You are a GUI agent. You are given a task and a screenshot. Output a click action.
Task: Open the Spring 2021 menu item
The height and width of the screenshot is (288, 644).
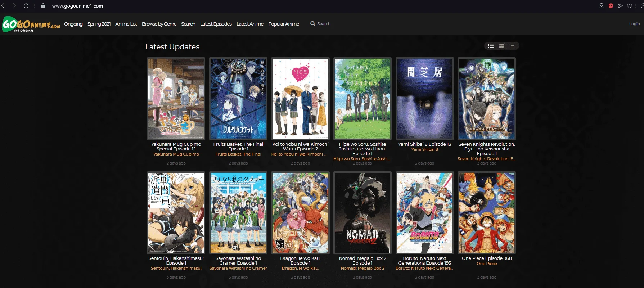point(99,24)
